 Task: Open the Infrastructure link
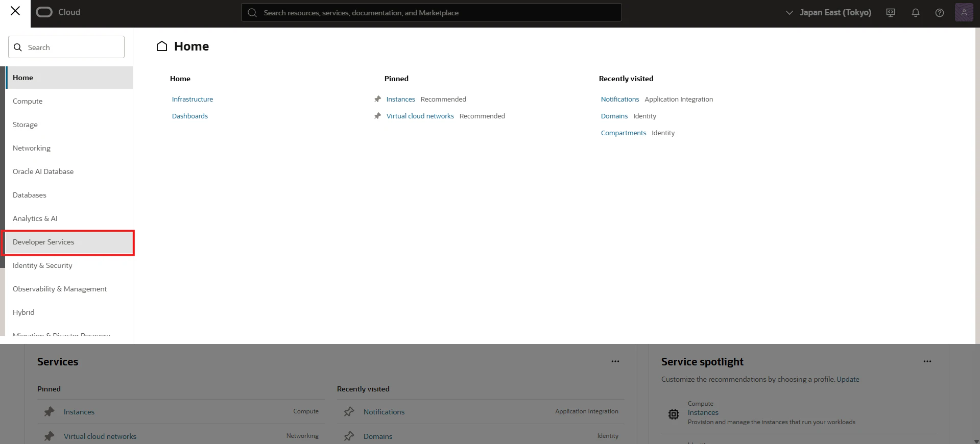tap(193, 99)
